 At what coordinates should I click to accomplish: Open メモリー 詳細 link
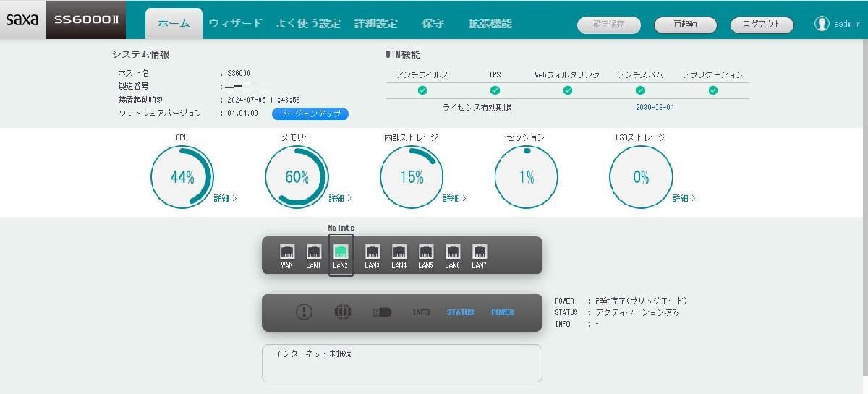[x=340, y=198]
